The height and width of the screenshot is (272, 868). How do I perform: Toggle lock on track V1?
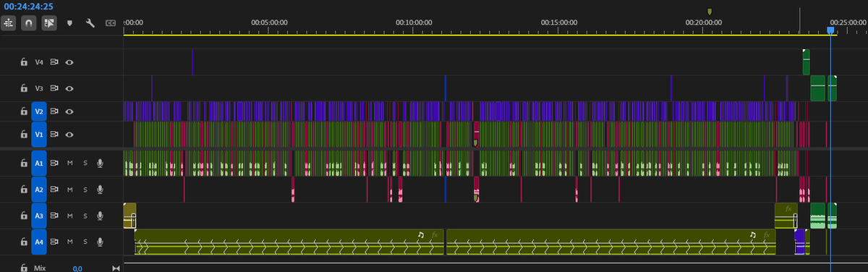click(24, 134)
